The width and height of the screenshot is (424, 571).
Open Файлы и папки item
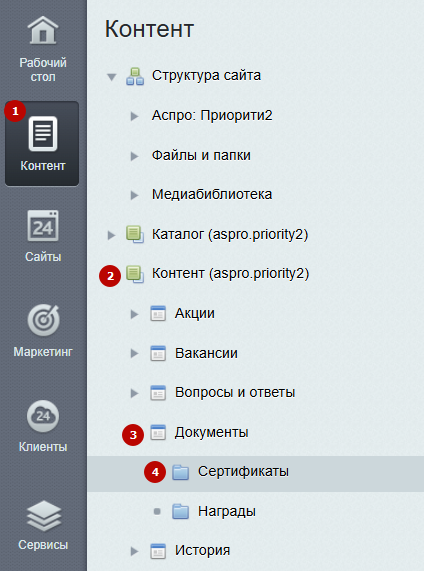(x=201, y=155)
